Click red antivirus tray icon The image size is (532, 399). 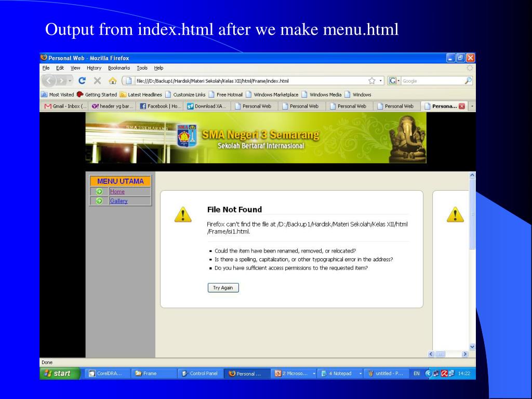[444, 373]
